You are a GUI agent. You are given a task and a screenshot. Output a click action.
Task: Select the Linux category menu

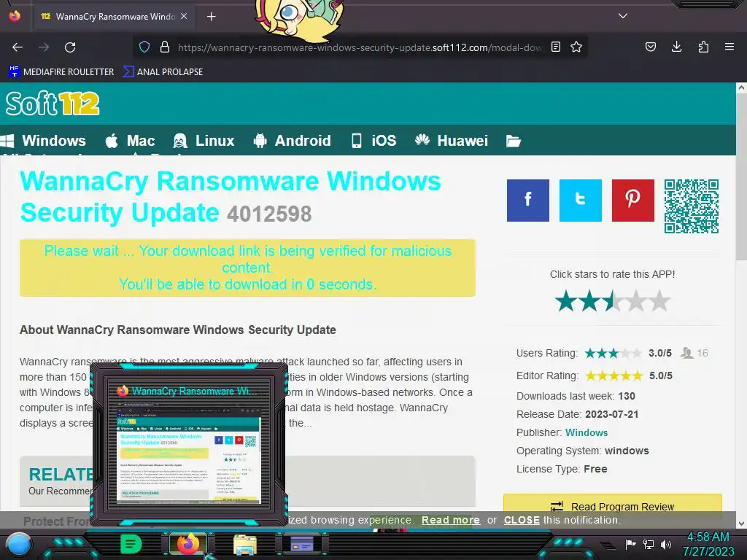click(x=204, y=141)
